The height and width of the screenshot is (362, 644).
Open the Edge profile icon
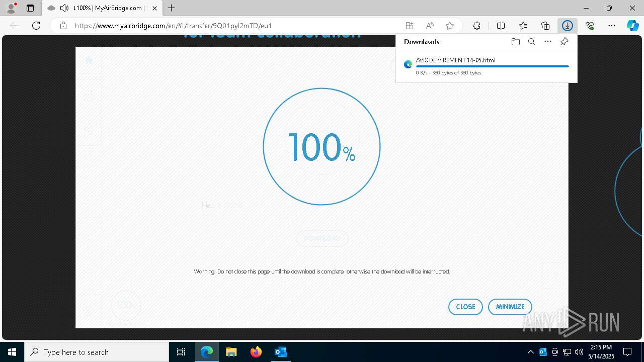(11, 8)
